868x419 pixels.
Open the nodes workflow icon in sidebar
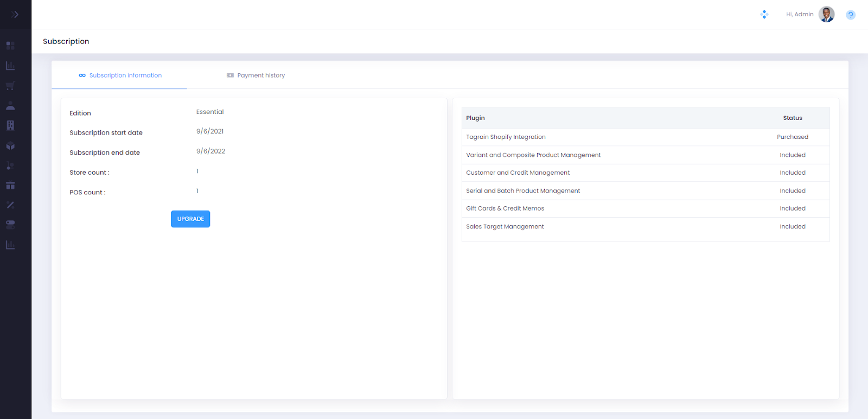tap(10, 166)
